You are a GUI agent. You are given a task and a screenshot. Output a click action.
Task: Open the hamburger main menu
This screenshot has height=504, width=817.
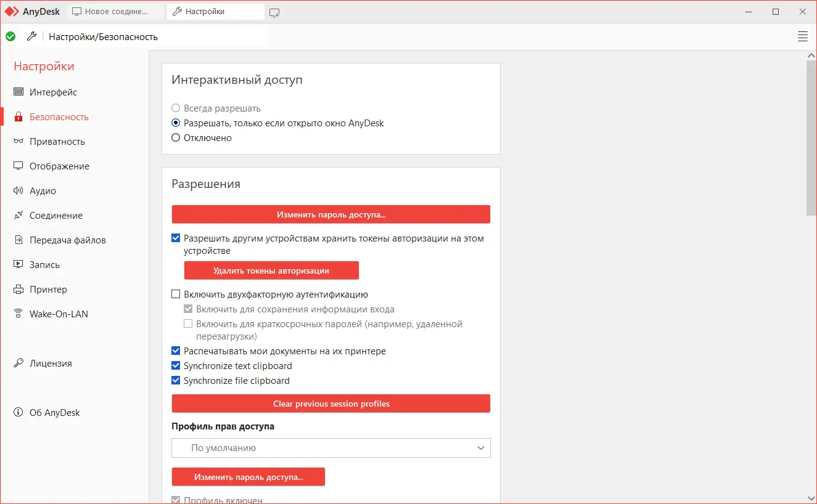pos(803,36)
